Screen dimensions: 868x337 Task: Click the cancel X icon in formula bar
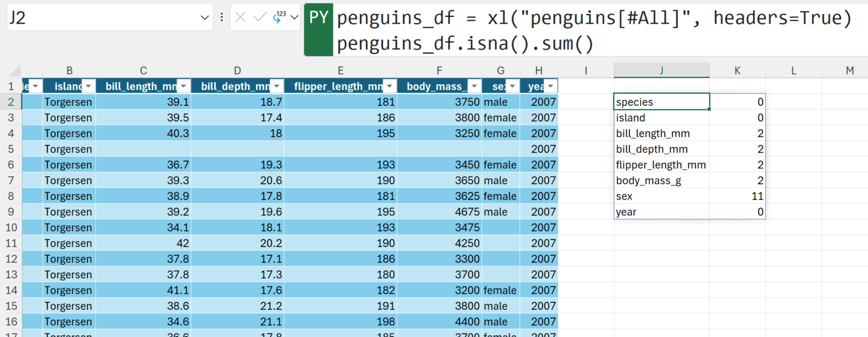pyautogui.click(x=240, y=17)
